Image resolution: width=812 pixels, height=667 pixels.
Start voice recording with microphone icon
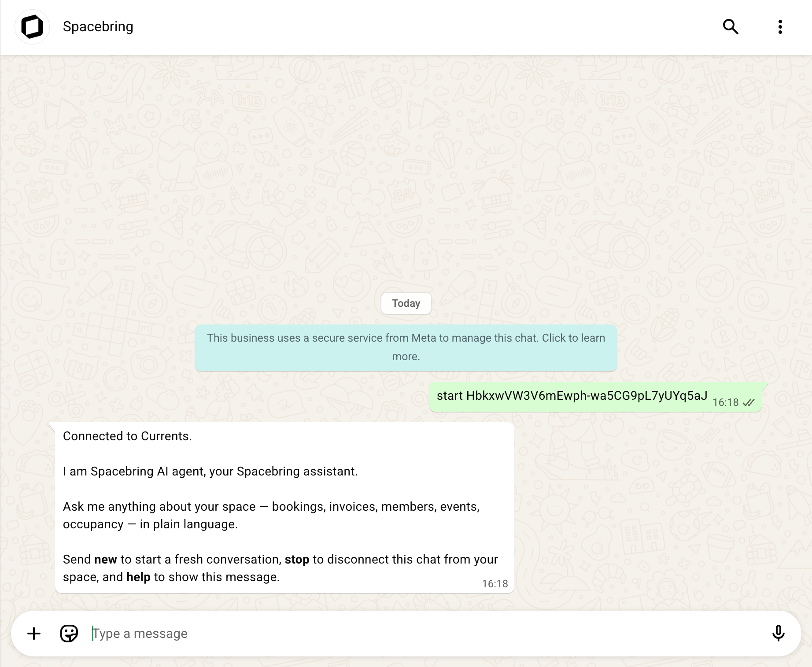pos(778,634)
